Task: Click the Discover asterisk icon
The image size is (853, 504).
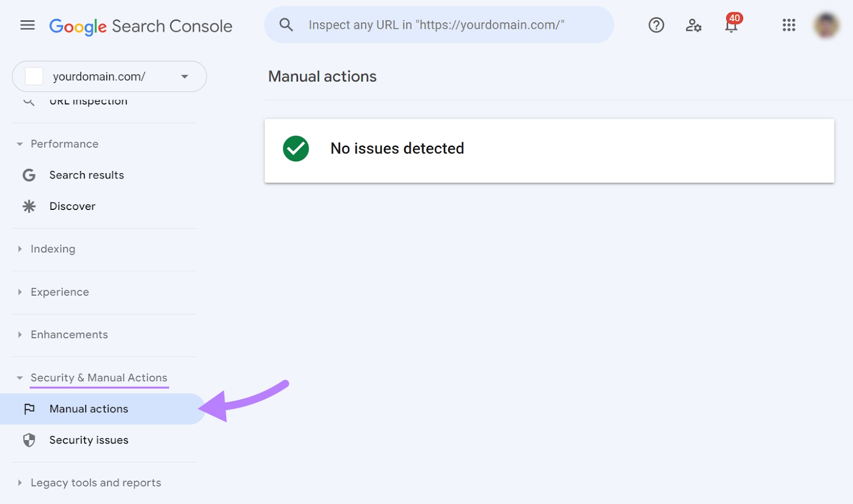Action: 29,206
